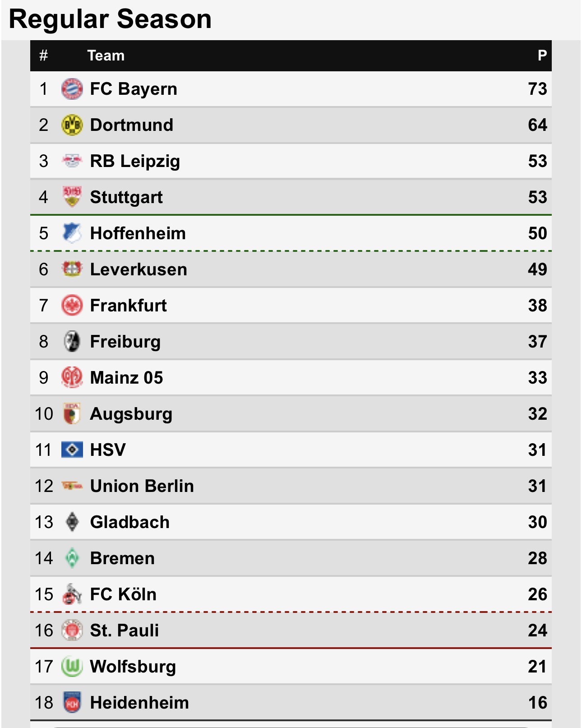Click the Wolfsburg green W logo
The height and width of the screenshot is (728, 582).
pyautogui.click(x=72, y=667)
